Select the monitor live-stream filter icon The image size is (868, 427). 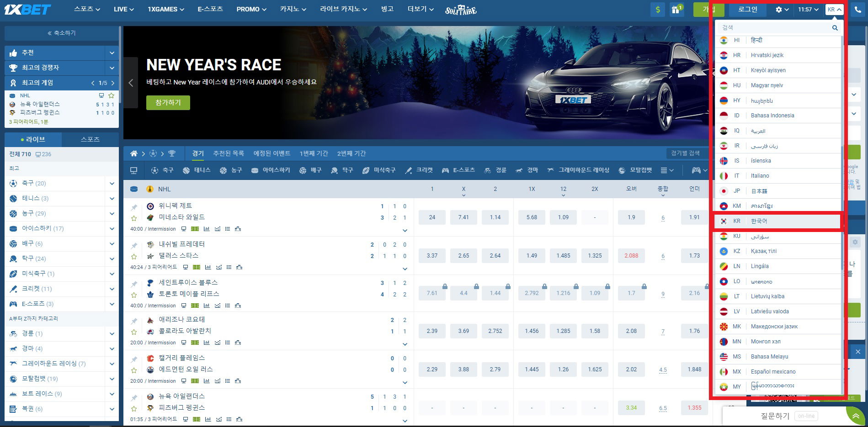133,170
